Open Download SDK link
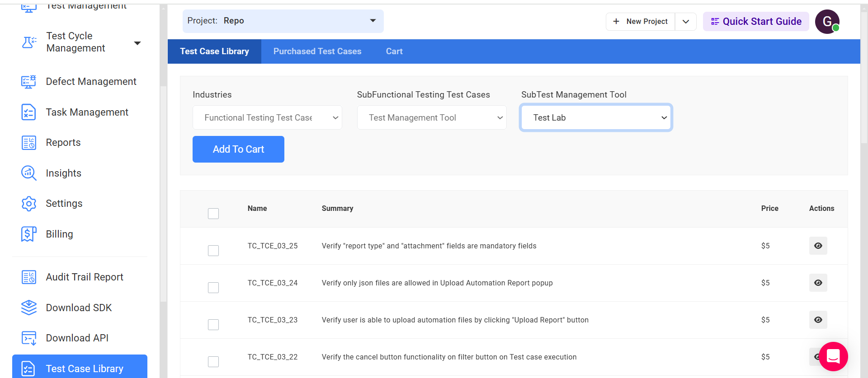The height and width of the screenshot is (378, 868). 79,308
